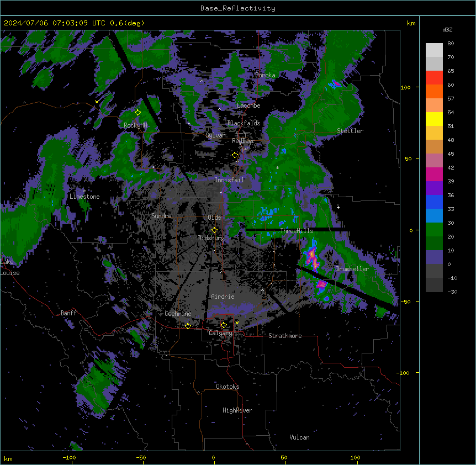Click the HighRiver label

tap(237, 410)
